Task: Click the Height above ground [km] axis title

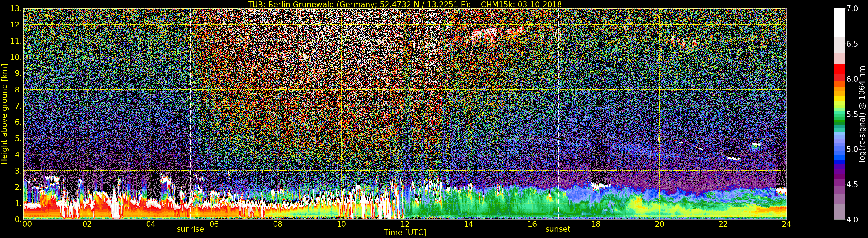Action: point(4,114)
